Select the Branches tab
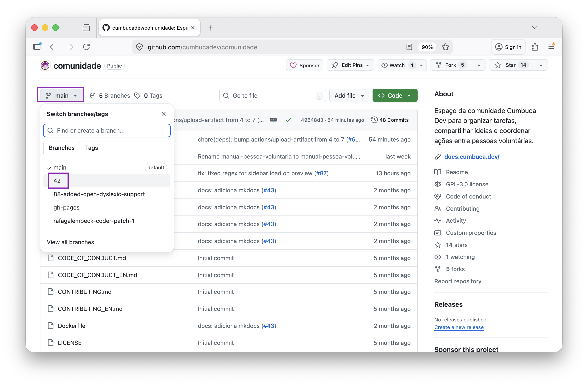 (62, 148)
